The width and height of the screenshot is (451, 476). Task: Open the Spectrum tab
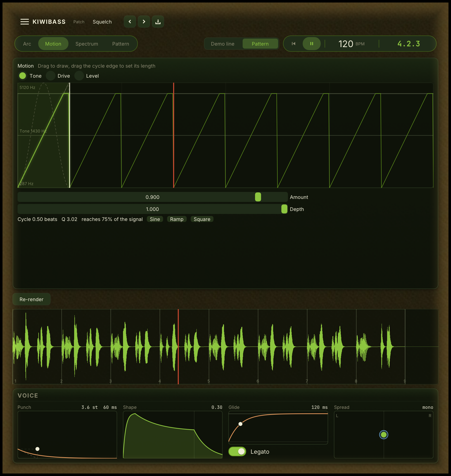[87, 44]
